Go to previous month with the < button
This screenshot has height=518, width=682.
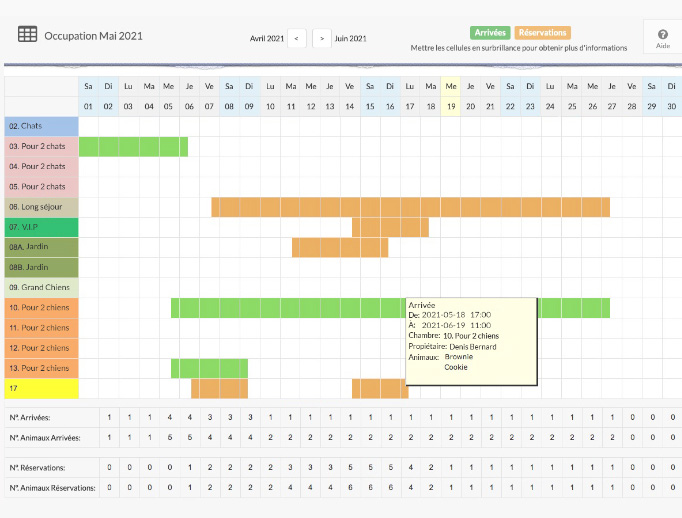297,38
